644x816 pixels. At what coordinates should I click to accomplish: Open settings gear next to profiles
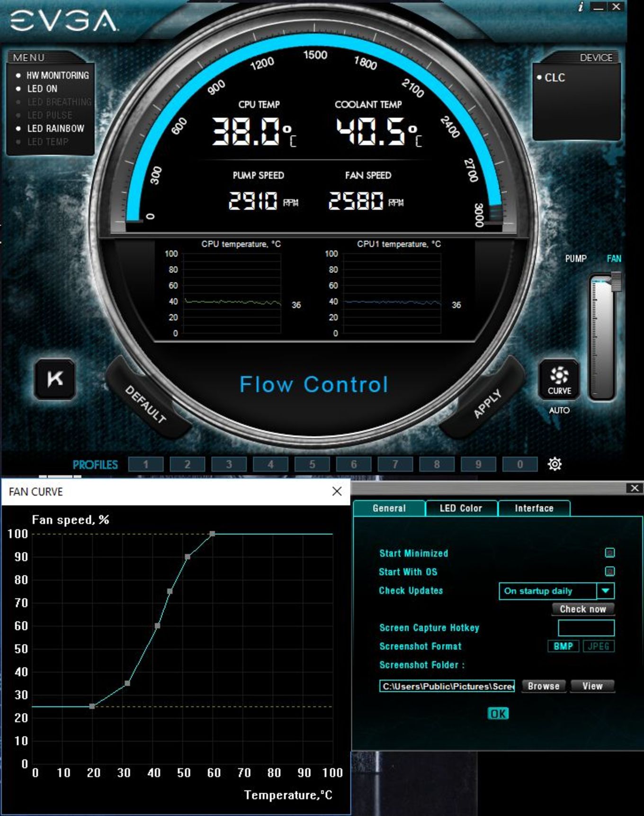point(555,464)
